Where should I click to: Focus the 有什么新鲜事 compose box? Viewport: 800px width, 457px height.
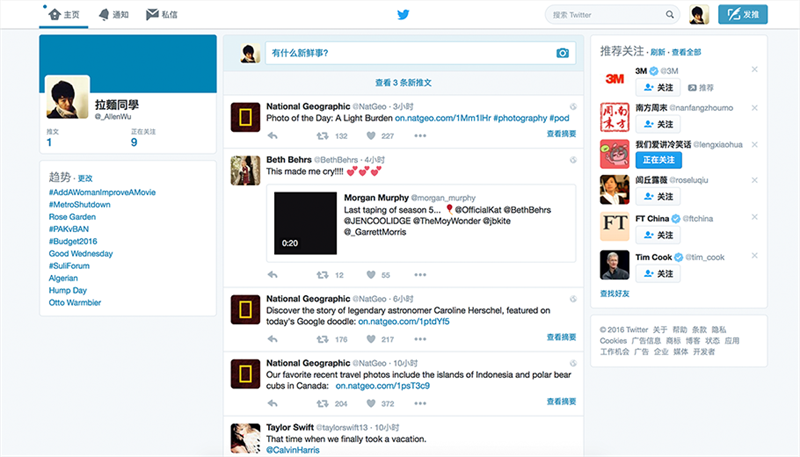point(420,53)
